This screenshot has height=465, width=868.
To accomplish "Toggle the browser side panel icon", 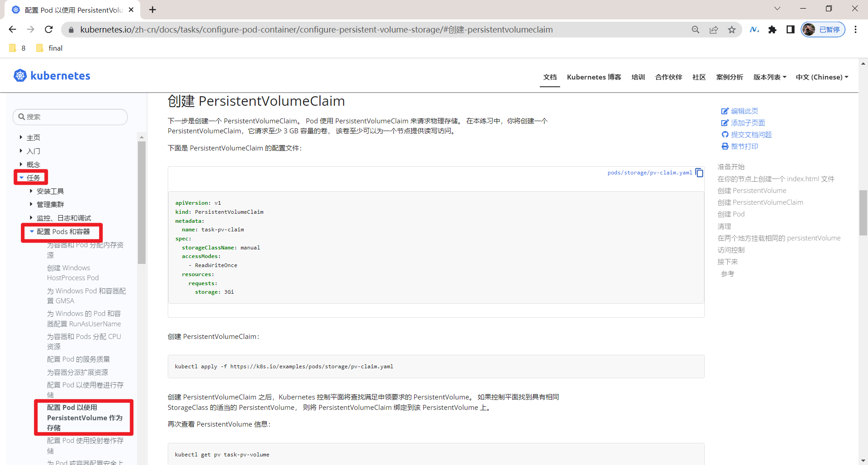I will [x=790, y=30].
